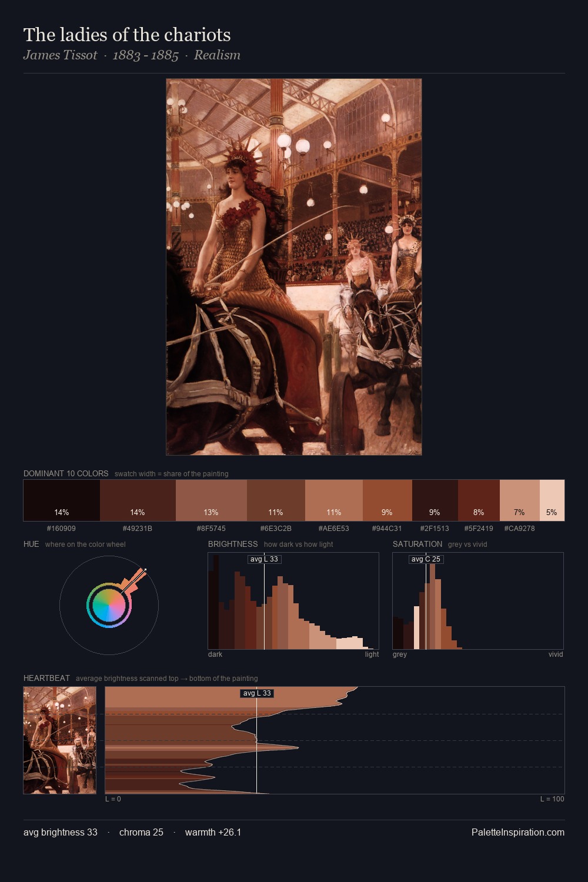Open the small painting thumbnail beside Heartbeat chart
588x882 pixels.
(59, 740)
